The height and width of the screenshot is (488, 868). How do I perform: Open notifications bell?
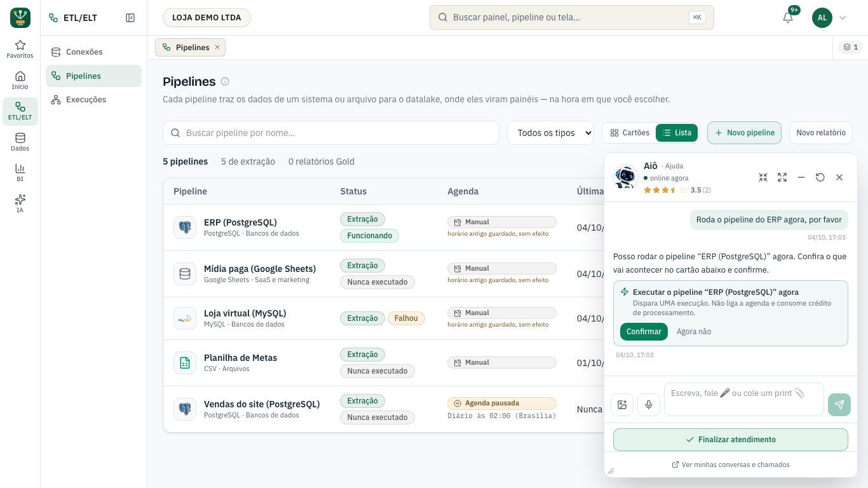coord(788,18)
